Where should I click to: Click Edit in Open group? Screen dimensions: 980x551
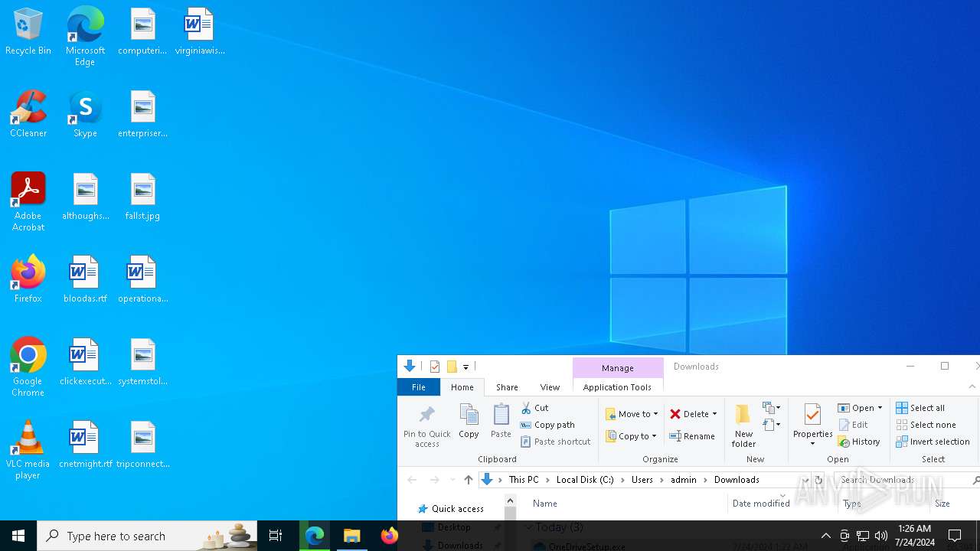click(853, 425)
